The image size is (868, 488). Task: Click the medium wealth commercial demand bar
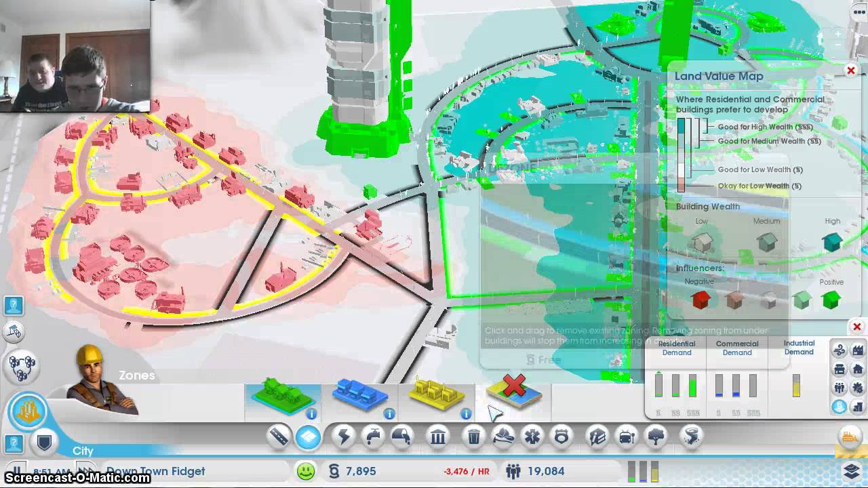coord(736,386)
